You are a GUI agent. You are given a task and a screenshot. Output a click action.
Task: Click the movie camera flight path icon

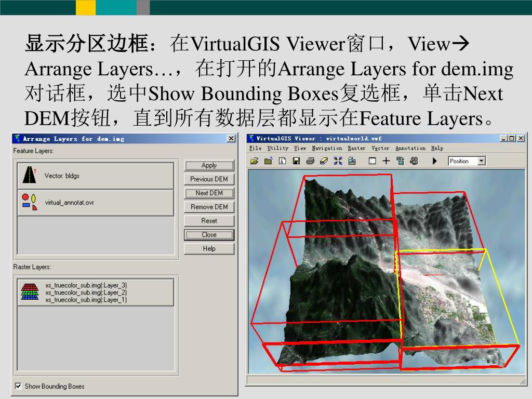[x=414, y=161]
